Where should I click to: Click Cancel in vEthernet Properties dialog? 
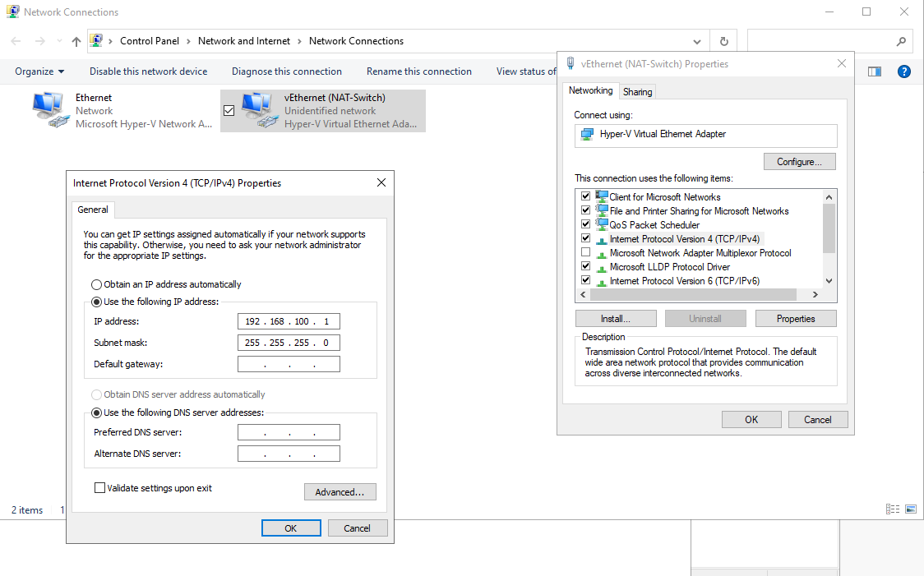tap(818, 419)
